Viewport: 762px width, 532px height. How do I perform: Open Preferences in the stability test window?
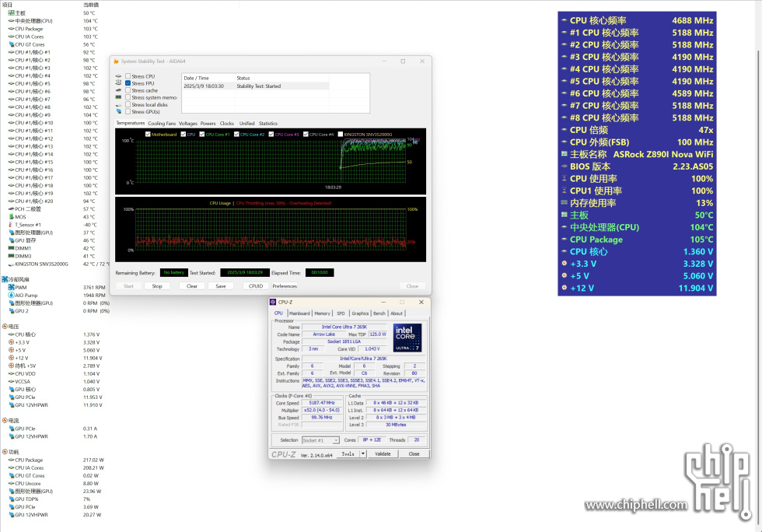[x=285, y=286]
